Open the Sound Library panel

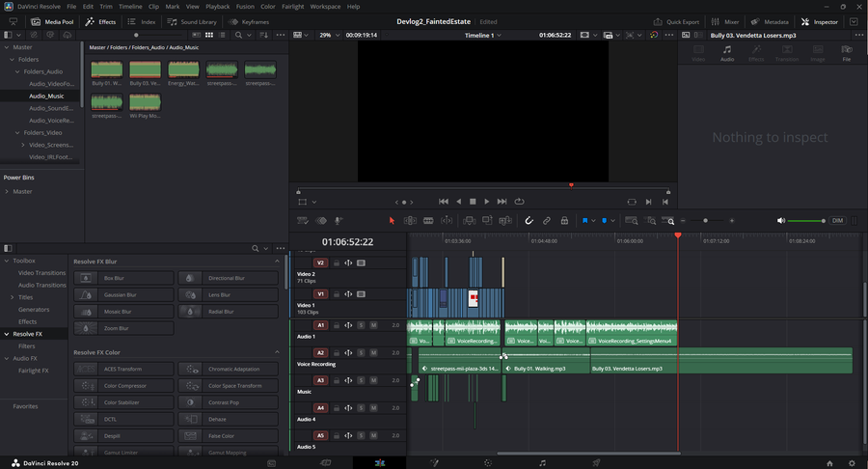click(193, 21)
